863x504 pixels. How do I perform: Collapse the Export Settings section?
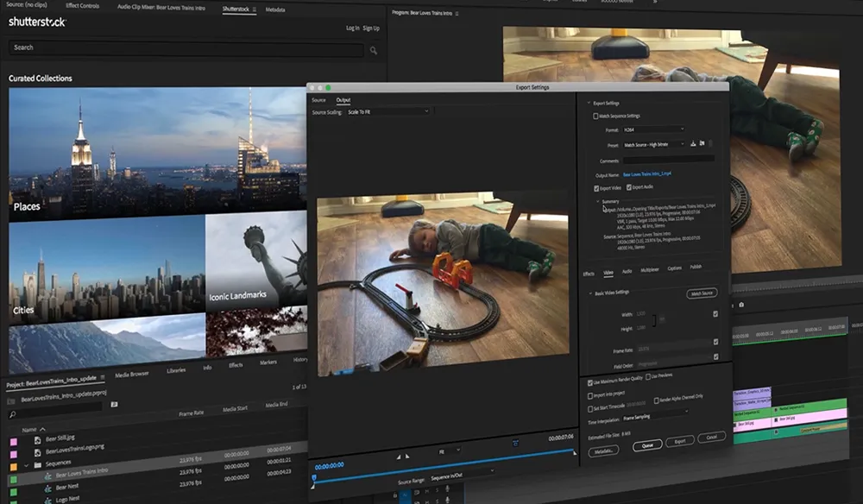[589, 103]
